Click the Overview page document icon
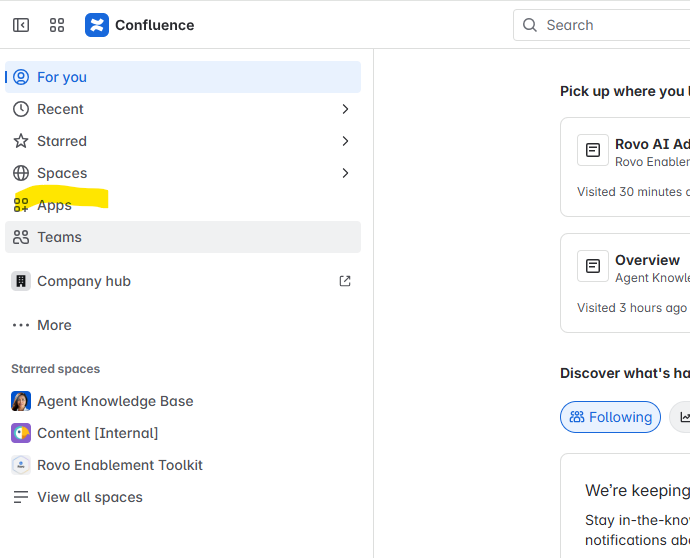This screenshot has height=558, width=690. 593,266
